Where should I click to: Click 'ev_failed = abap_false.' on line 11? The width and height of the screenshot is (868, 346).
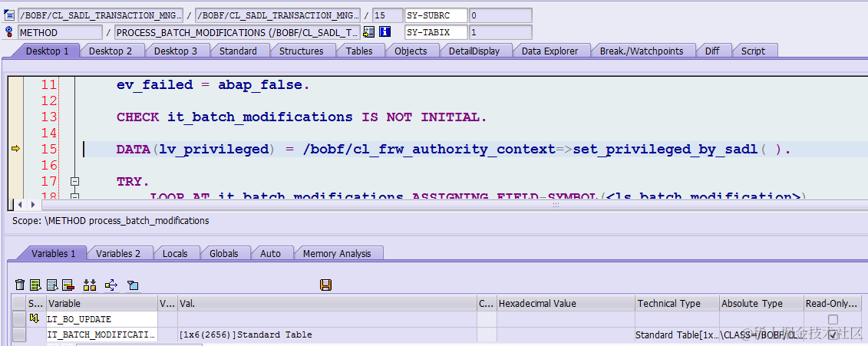[x=213, y=84]
